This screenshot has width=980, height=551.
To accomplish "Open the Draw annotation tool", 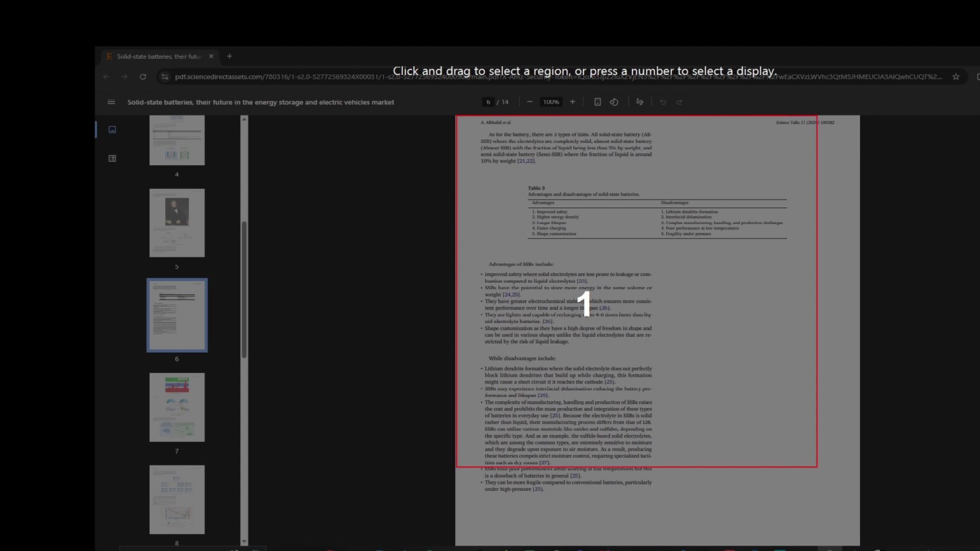I will (640, 102).
